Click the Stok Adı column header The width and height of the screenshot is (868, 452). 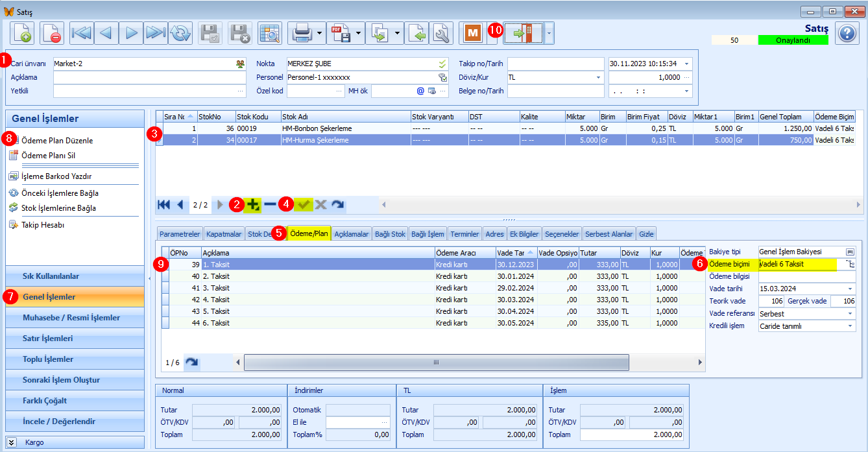tap(346, 116)
